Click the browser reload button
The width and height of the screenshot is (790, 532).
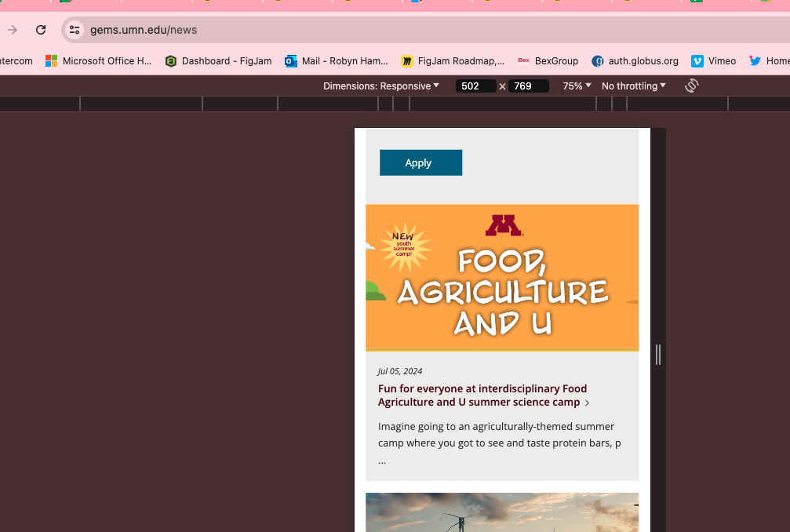coord(41,30)
